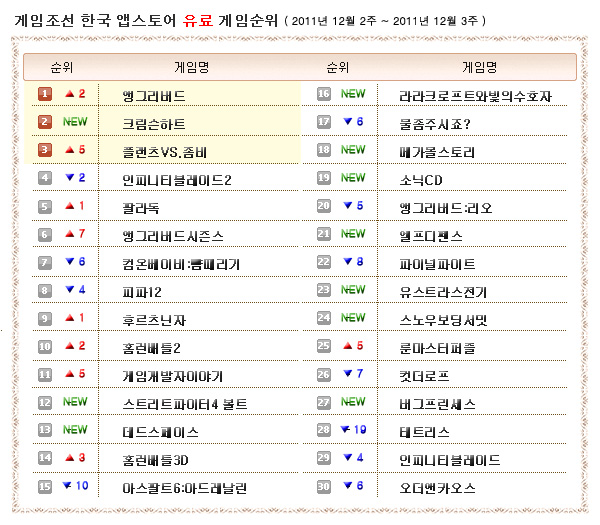Click the NEW label beside 크림슨하트

click(x=75, y=122)
